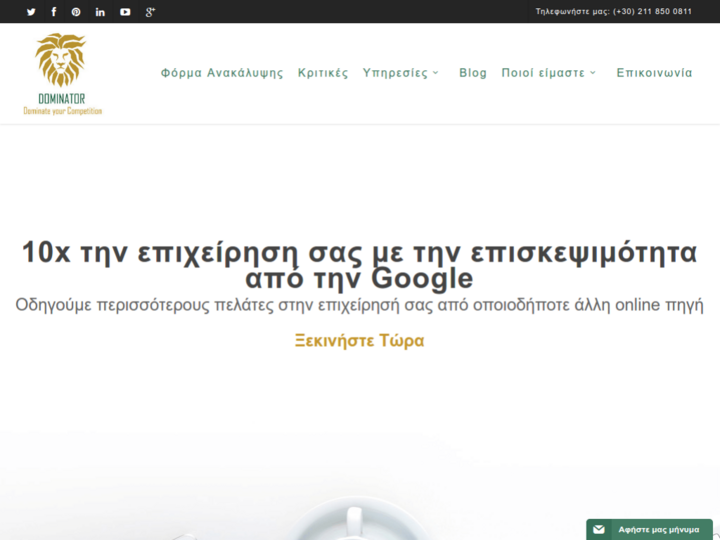Expand the Ποιοί είμαστε dropdown arrow
The image size is (720, 540).
click(593, 73)
